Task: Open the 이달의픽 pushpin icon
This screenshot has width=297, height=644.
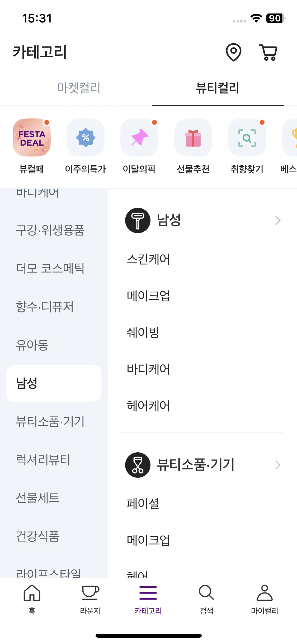Action: pyautogui.click(x=139, y=137)
